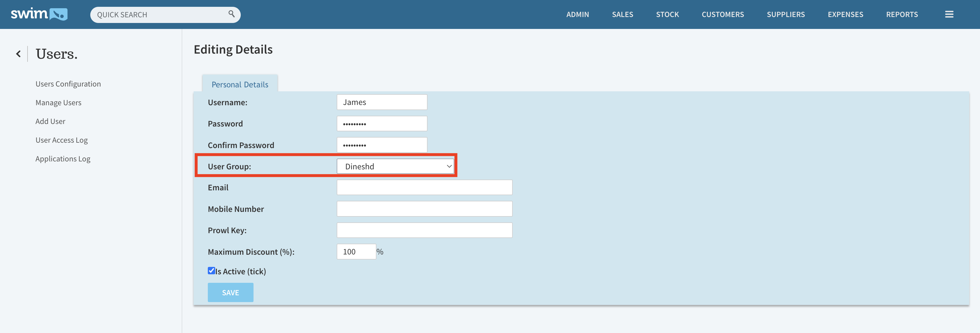Open the SALES menu
This screenshot has width=980, height=333.
pyautogui.click(x=622, y=14)
